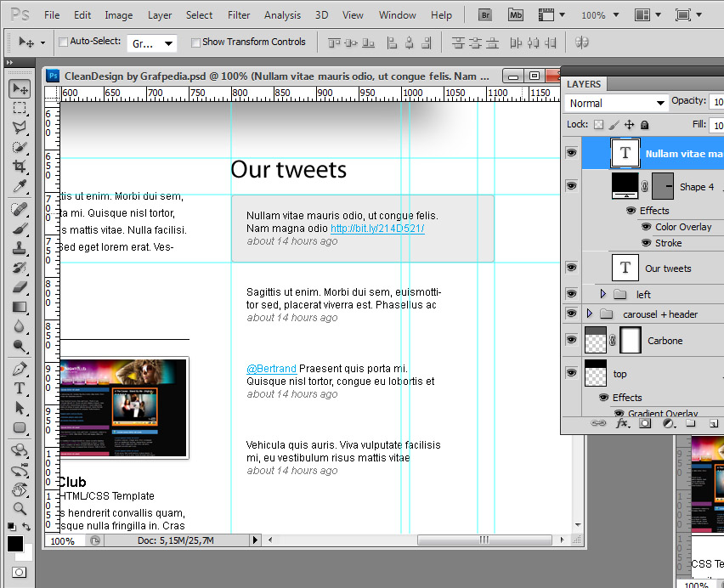Image resolution: width=724 pixels, height=588 pixels.
Task: Enable Show Transform Controls checkbox
Action: click(x=195, y=42)
